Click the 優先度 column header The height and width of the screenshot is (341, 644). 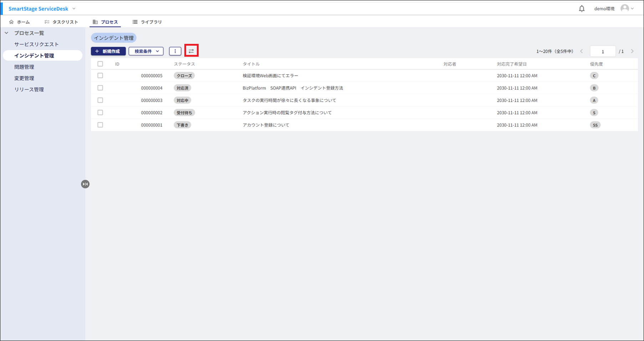[x=596, y=64]
